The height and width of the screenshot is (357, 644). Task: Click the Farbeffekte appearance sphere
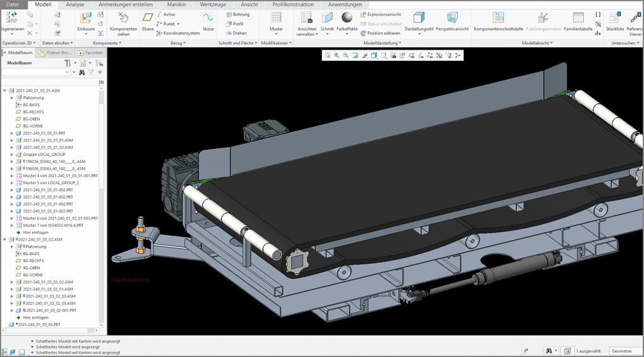(347, 18)
